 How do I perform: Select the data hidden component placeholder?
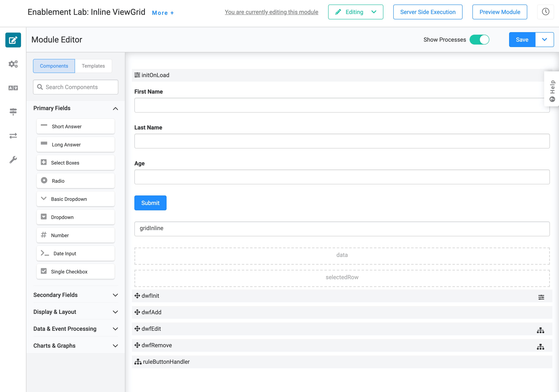pyautogui.click(x=342, y=256)
